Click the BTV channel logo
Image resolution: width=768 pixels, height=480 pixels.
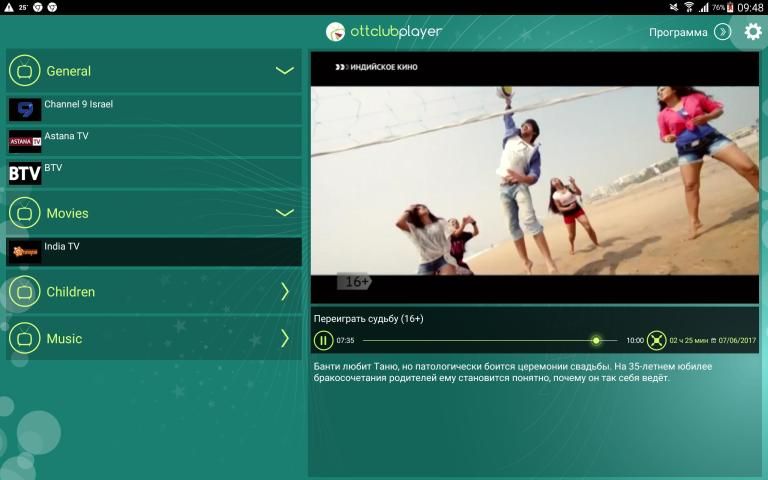(25, 173)
